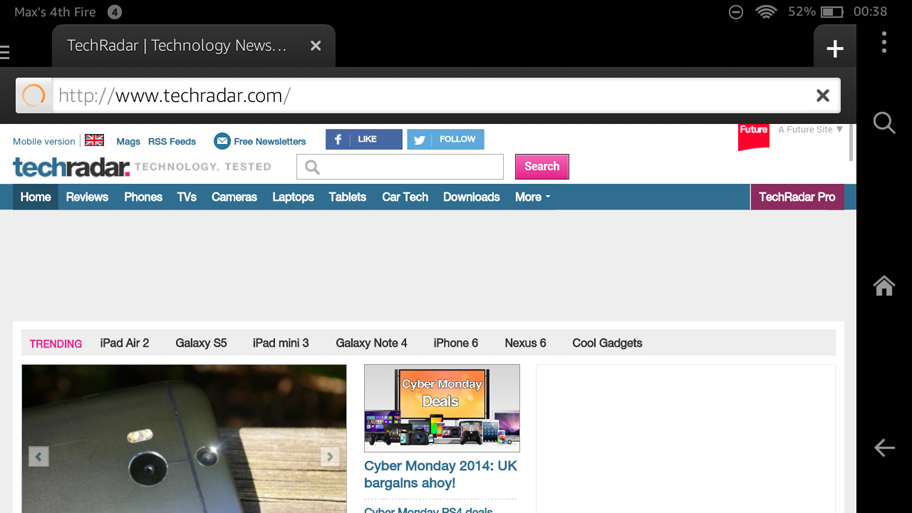The height and width of the screenshot is (513, 912).
Task: Open the browser hamburger menu
Action: click(5, 52)
